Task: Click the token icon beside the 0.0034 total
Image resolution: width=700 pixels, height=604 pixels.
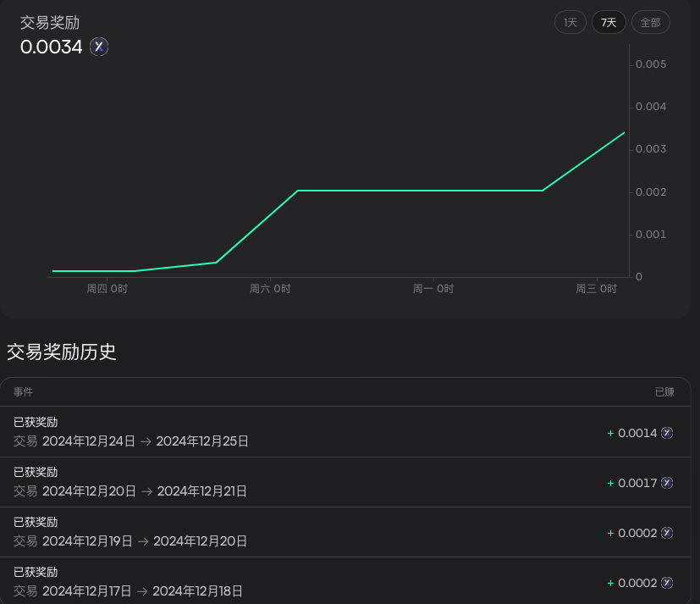Action: click(x=99, y=47)
